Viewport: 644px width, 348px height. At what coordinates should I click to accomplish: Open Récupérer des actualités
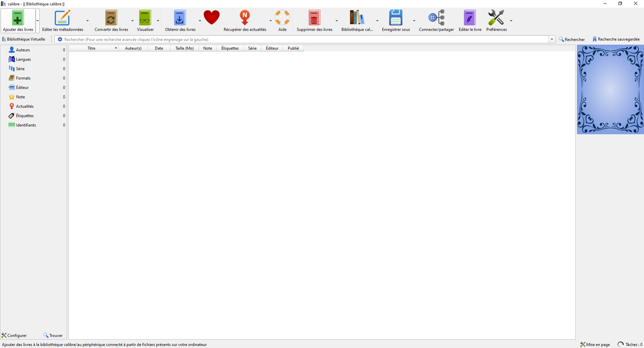coord(245,19)
